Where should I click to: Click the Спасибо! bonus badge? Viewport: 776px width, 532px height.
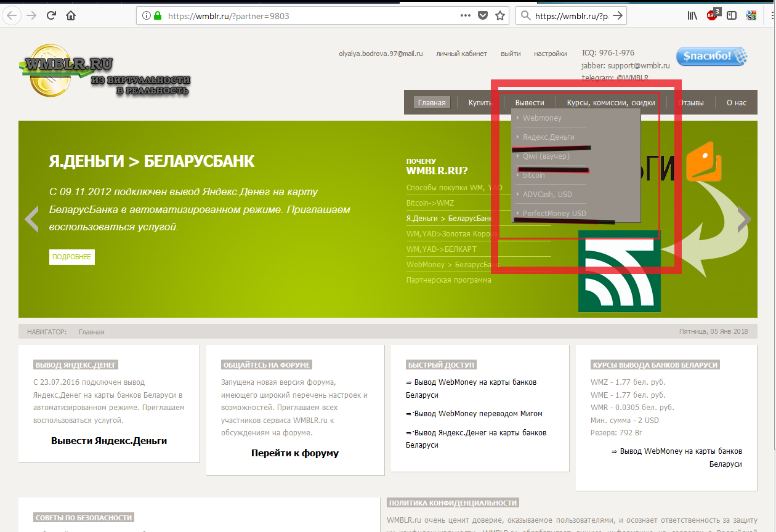point(711,57)
